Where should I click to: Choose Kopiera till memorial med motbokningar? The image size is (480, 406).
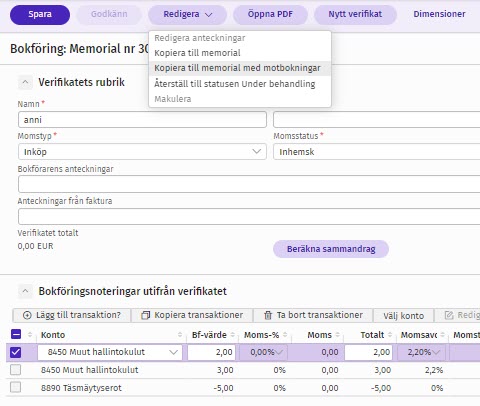coord(240,68)
